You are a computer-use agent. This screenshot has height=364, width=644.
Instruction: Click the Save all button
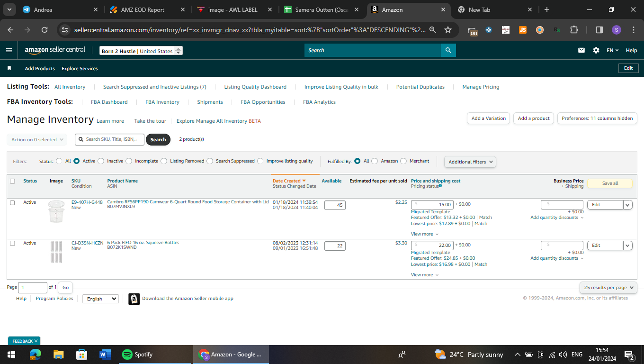pyautogui.click(x=610, y=183)
